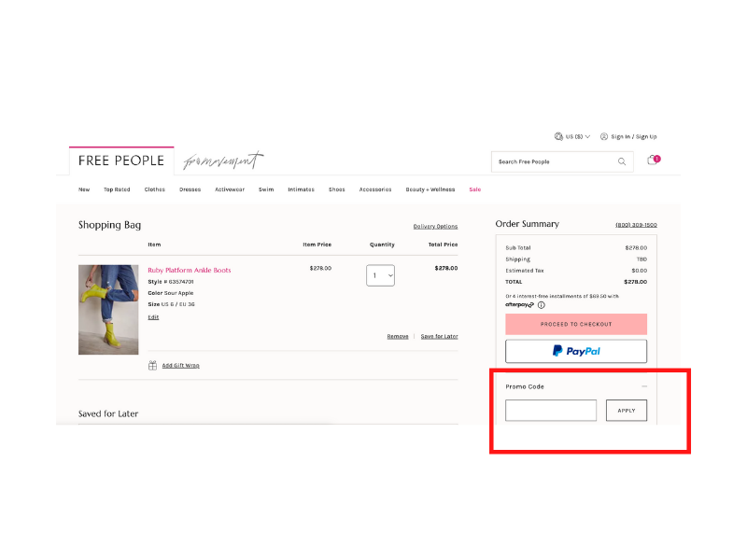This screenshot has width=747, height=560.
Task: Click the $278.00 TOTAL amount
Action: [635, 282]
